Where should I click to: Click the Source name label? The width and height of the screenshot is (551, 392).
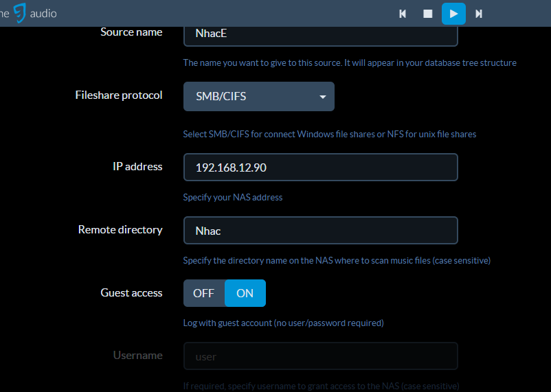tap(131, 32)
